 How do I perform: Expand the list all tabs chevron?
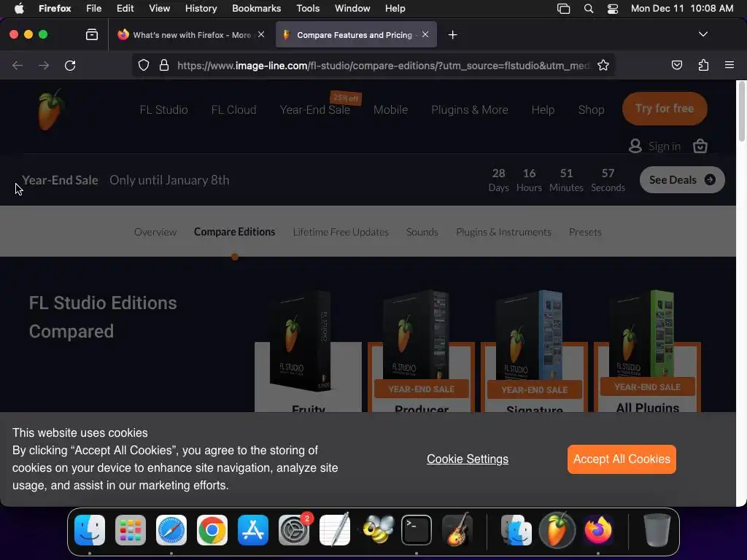(703, 34)
